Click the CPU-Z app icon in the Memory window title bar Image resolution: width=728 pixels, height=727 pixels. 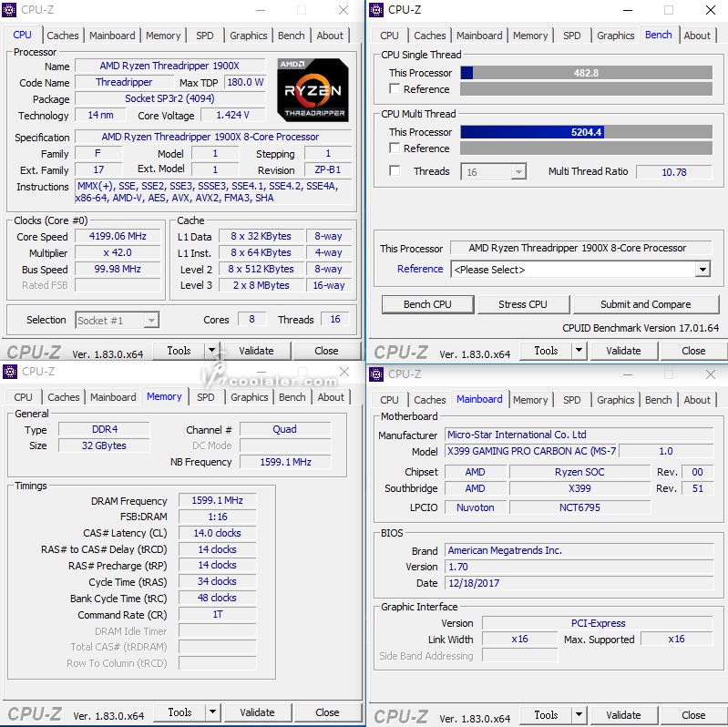click(x=9, y=372)
